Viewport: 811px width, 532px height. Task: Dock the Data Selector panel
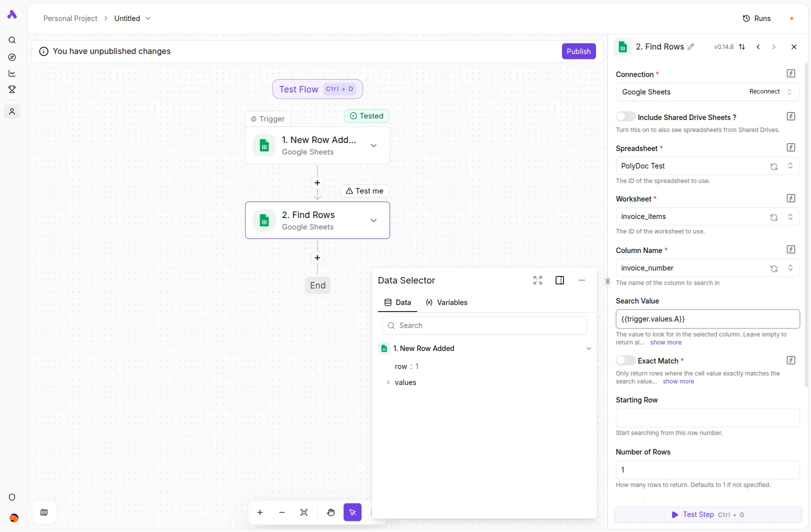560,280
